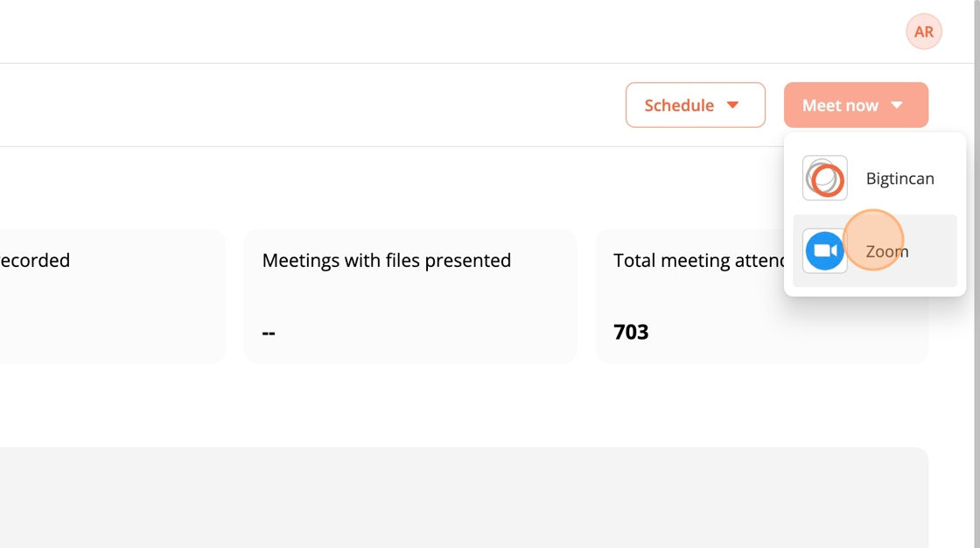Click the "Meetings with files presented" heading

point(386,260)
